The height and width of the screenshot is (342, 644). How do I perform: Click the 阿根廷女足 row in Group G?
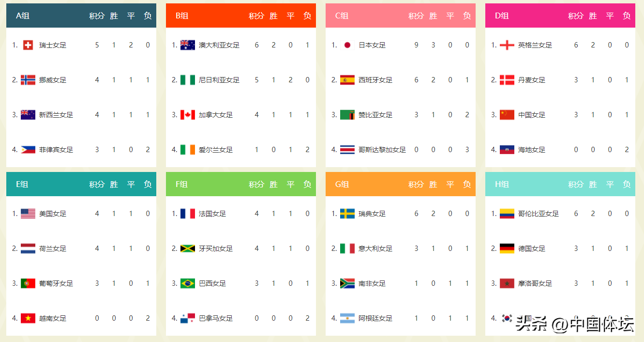pyautogui.click(x=375, y=318)
